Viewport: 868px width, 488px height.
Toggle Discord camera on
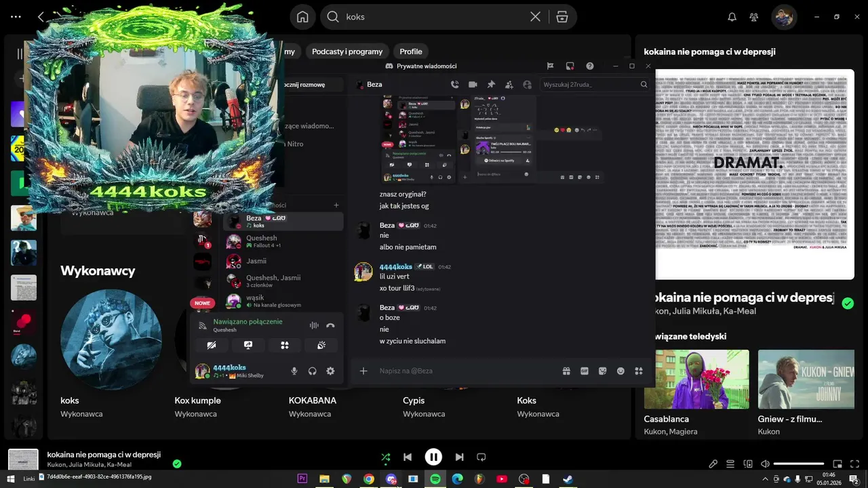click(212, 345)
